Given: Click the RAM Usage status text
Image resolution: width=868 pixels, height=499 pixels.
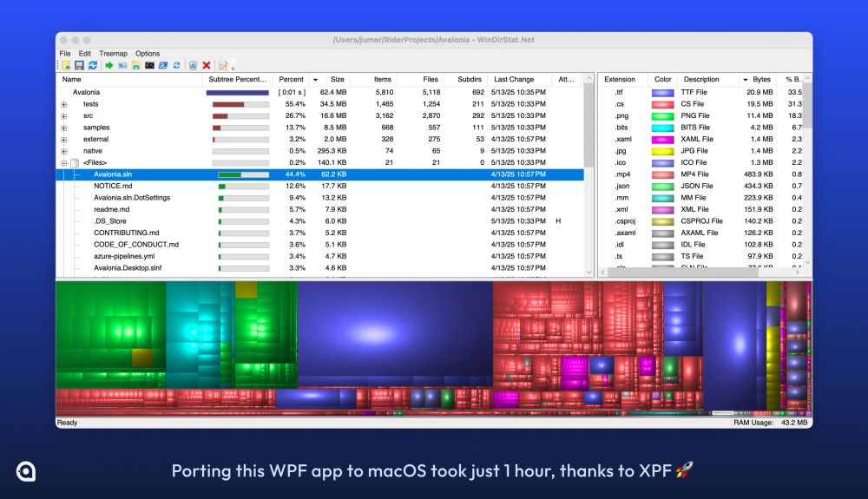Looking at the screenshot, I should click(x=770, y=423).
